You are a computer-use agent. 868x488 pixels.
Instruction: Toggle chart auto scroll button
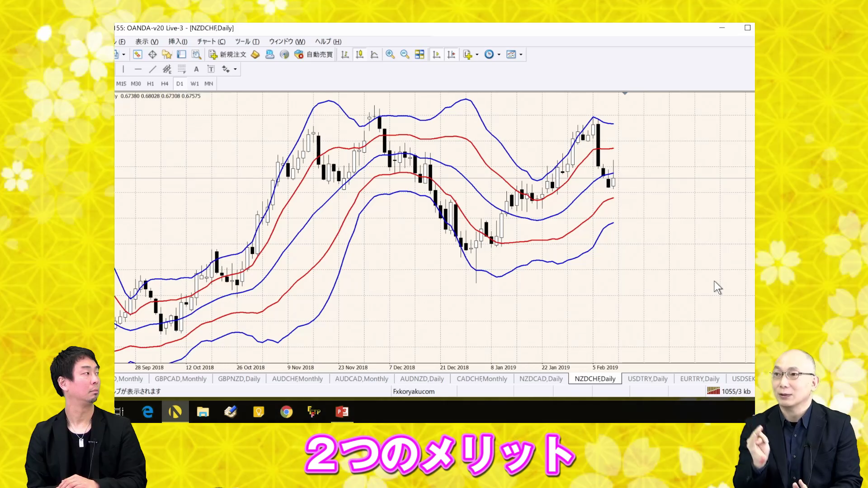click(436, 55)
